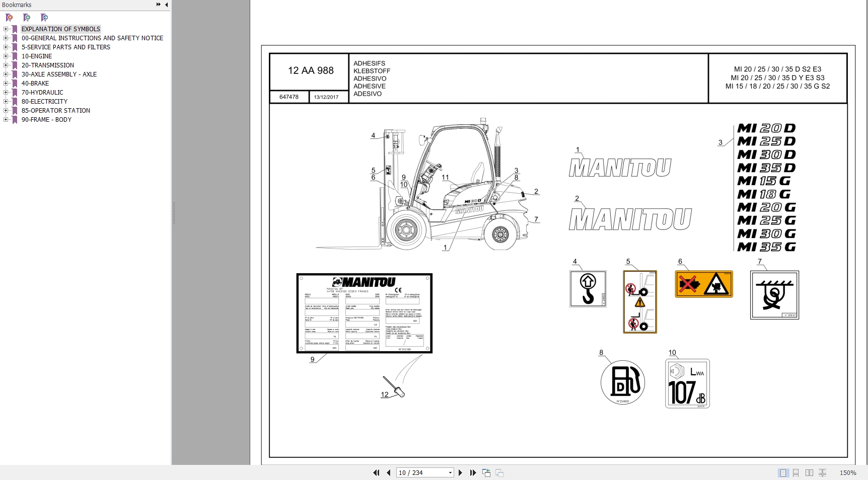Viewport: 868px width, 480px height.
Task: Expand the 80-ELECTRICITY bookmark node
Action: [x=6, y=101]
